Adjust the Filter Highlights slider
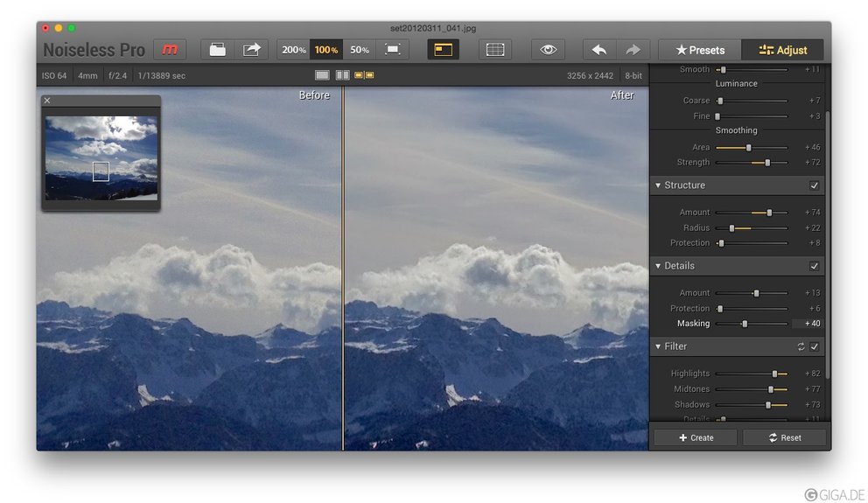The height and width of the screenshot is (503, 868). 752,374
